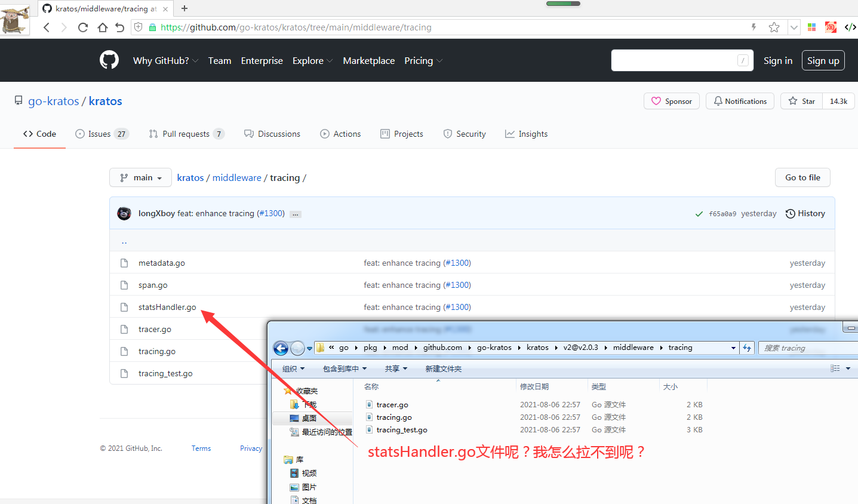This screenshot has width=858, height=504.
Task: Refresh the Explorer folder with the refresh arrows icon
Action: [x=747, y=348]
